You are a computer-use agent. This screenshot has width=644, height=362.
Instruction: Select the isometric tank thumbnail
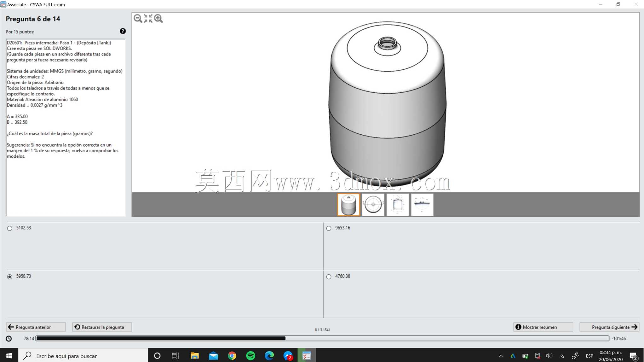point(348,205)
